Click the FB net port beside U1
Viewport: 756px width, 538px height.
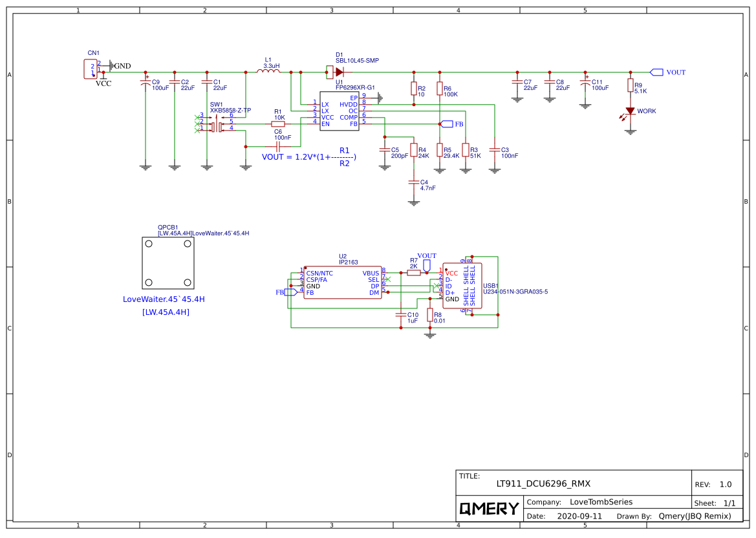[x=446, y=124]
